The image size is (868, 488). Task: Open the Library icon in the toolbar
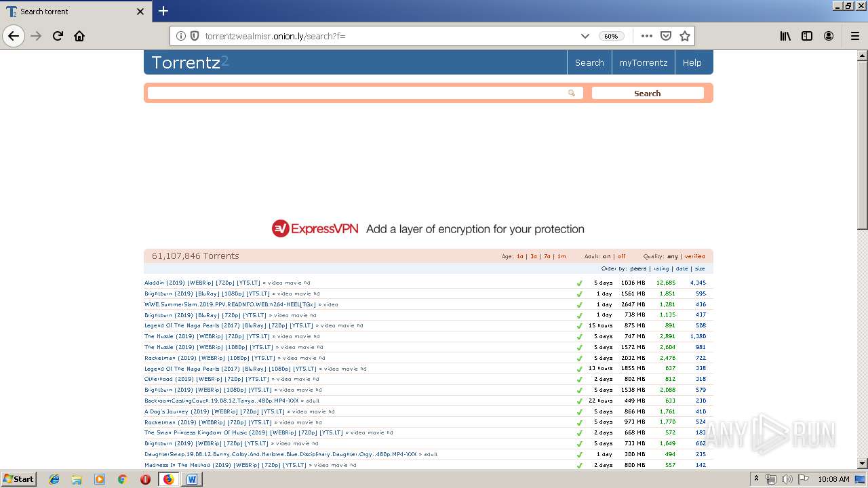click(x=785, y=36)
